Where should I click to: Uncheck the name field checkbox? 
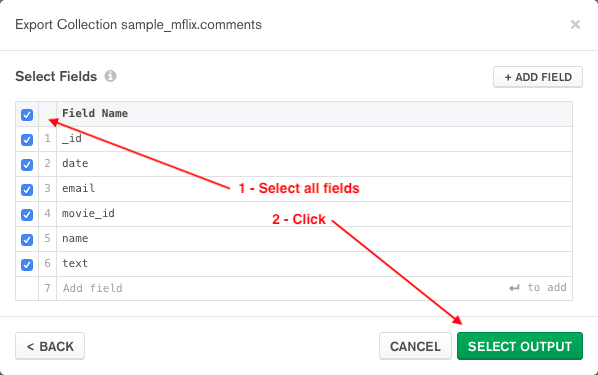tap(27, 240)
